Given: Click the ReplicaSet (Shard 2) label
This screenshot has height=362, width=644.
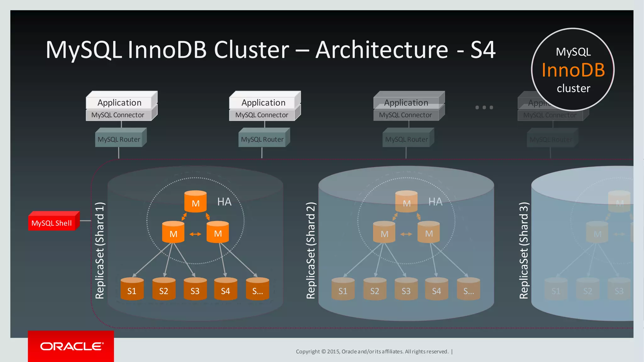Looking at the screenshot, I should tap(311, 250).
